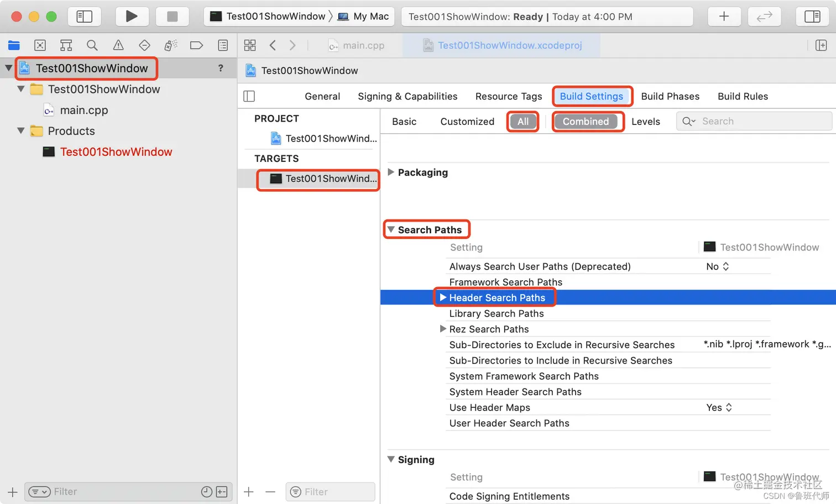Toggle source control status filter icon
The width and height of the screenshot is (836, 504).
222,492
